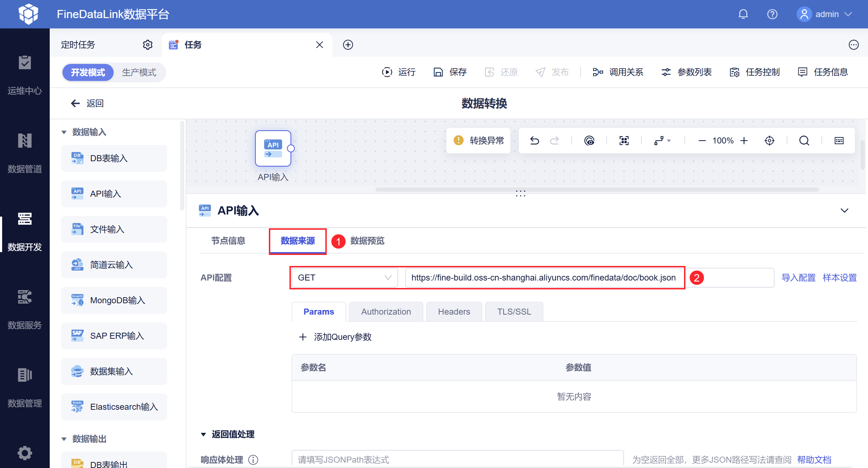Select the API输入 node on canvas
Viewport: 868px width, 468px height.
click(273, 148)
